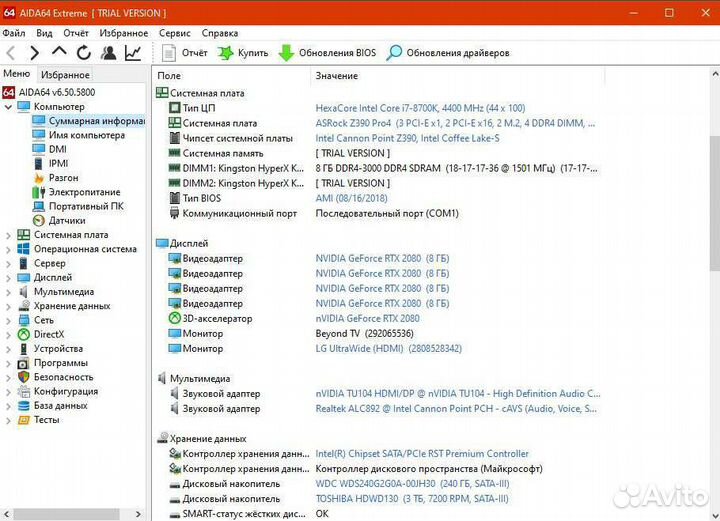Expand the Операционная система tree node
Screen dimensions: 720x521
click(x=8, y=250)
